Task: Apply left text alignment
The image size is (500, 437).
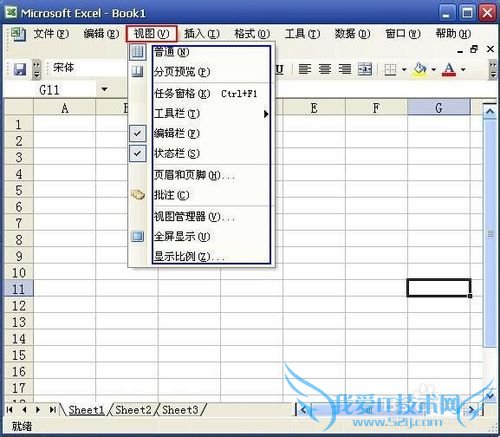Action: click(x=305, y=69)
